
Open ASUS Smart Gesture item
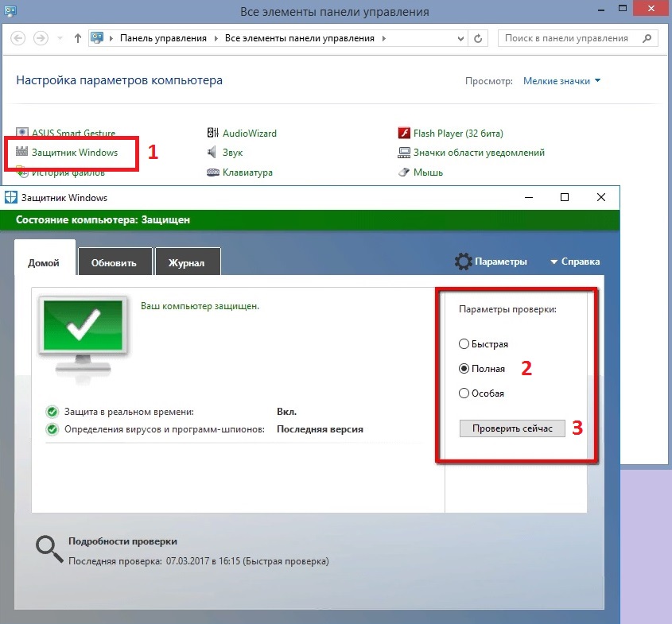tap(73, 133)
